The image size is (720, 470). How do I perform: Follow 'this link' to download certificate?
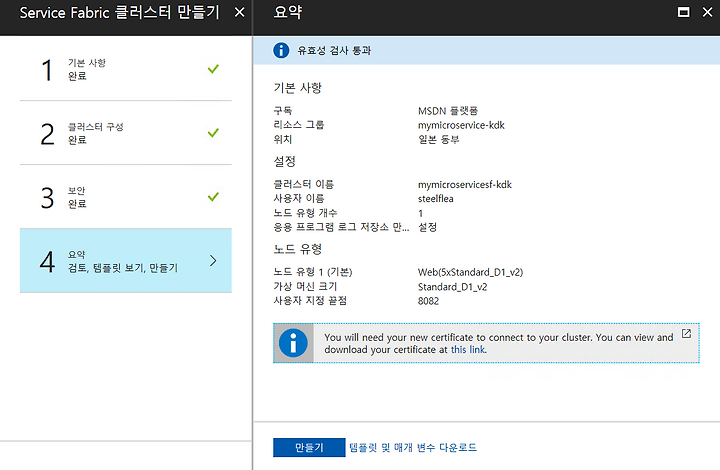point(468,350)
